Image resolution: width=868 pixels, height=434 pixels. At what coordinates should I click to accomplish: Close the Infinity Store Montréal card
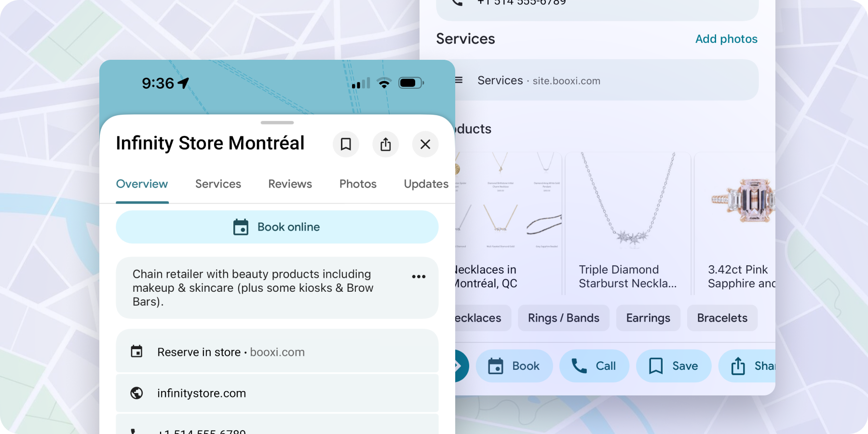425,144
